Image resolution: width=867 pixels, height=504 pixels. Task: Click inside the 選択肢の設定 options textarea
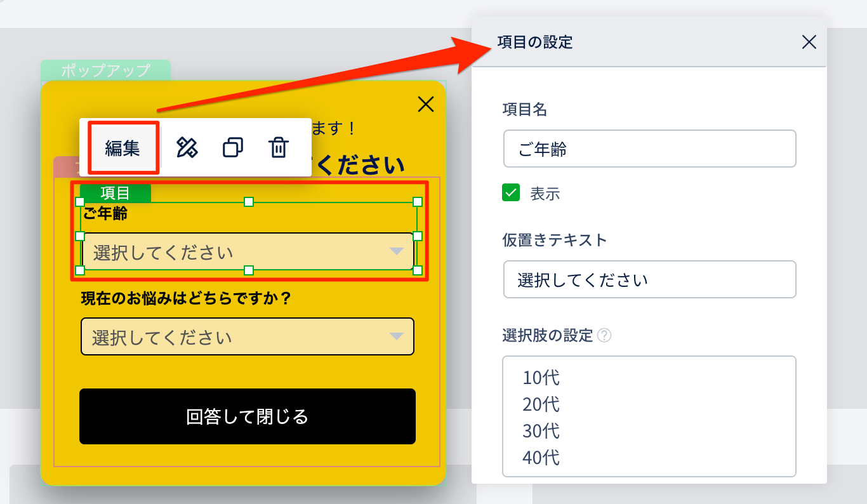point(649,416)
